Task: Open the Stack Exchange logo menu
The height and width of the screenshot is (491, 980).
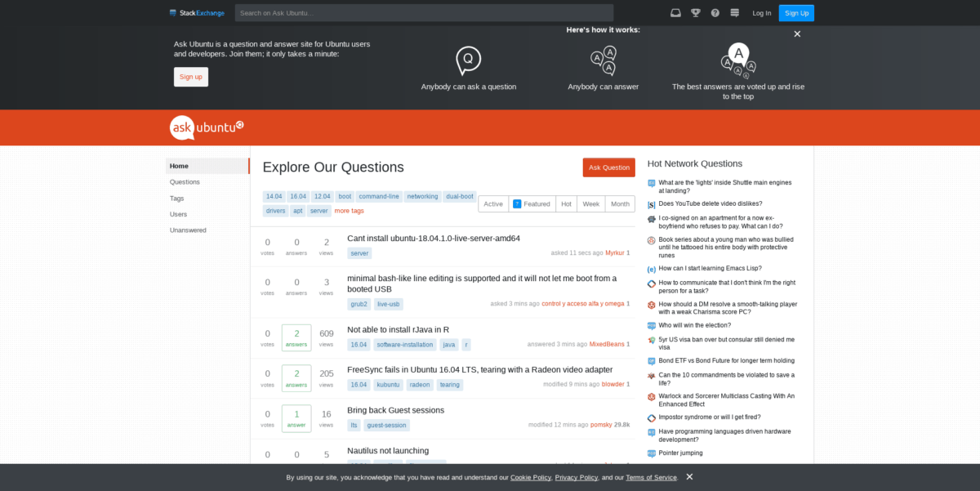Action: tap(195, 12)
